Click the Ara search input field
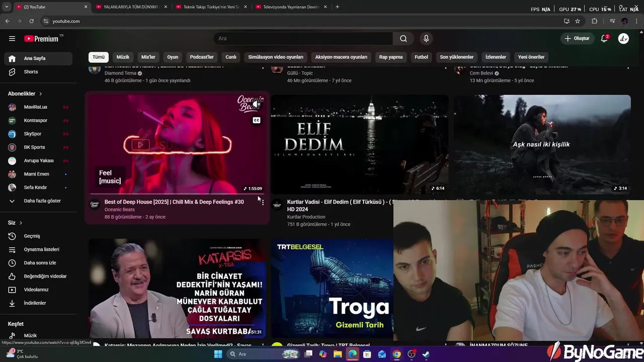 coord(303,39)
